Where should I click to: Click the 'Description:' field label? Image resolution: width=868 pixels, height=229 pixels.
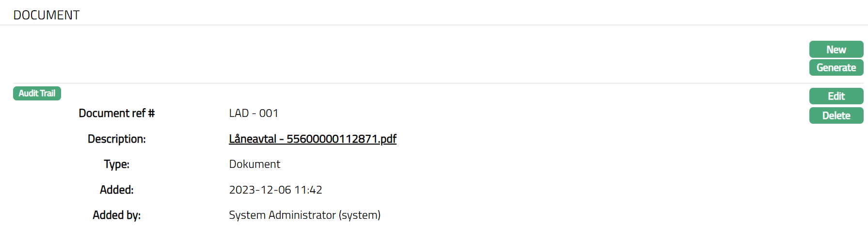(x=116, y=139)
